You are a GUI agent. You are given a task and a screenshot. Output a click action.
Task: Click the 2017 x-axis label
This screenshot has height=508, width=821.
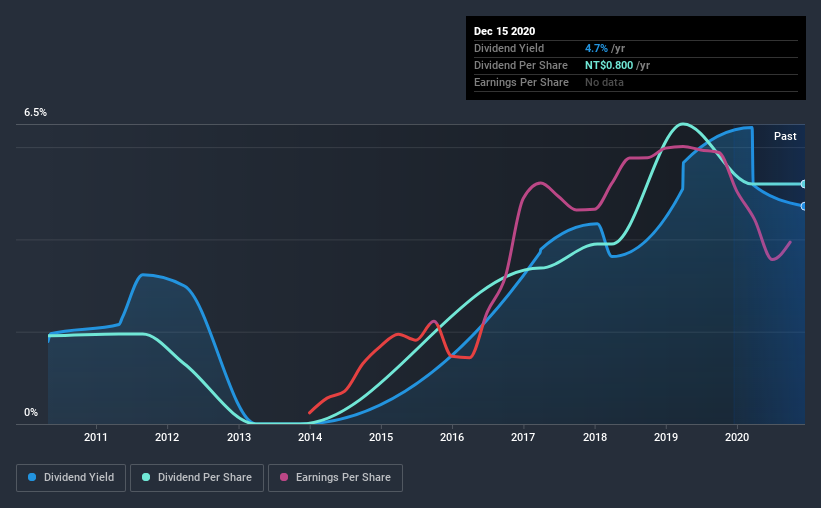[523, 437]
